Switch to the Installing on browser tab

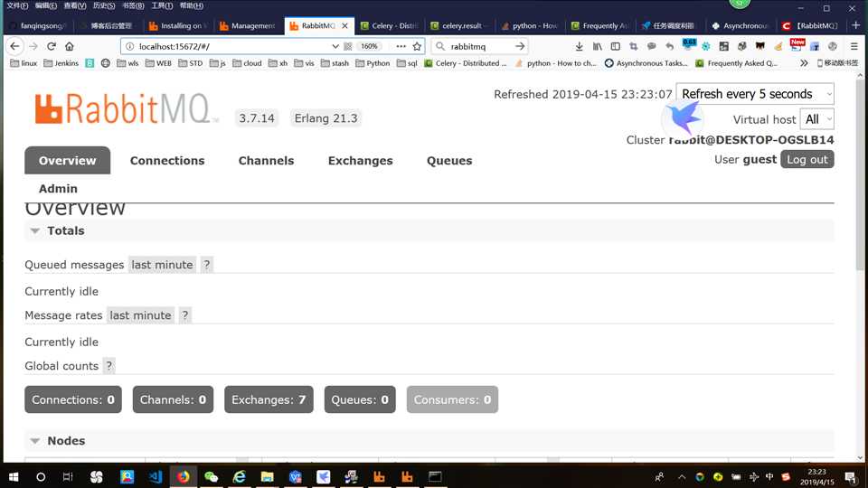[x=178, y=25]
